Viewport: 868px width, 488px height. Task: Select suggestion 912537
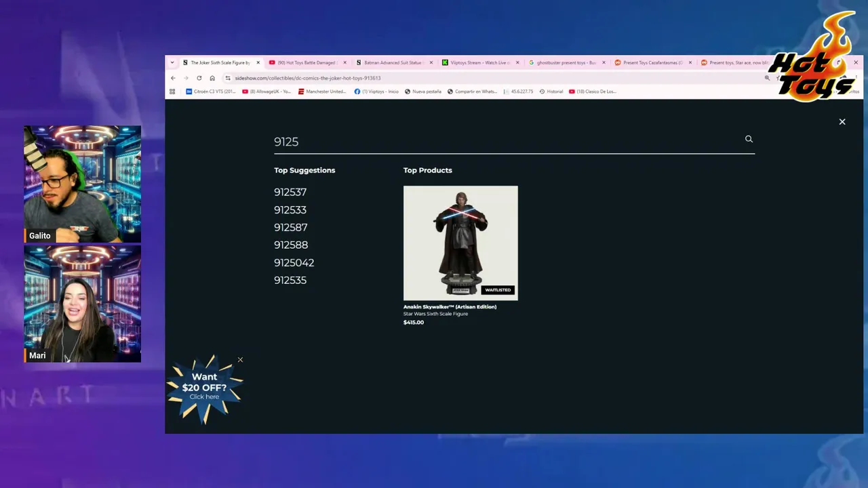290,192
